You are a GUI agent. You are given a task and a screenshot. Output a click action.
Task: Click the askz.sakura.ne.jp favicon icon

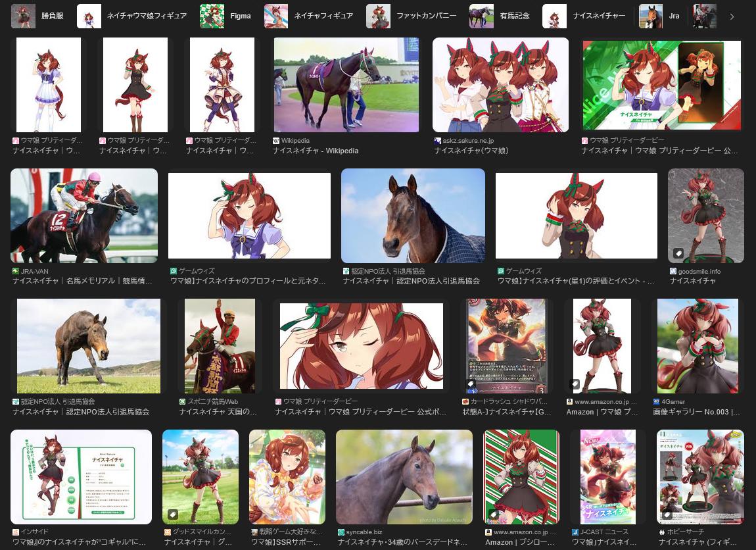[438, 141]
